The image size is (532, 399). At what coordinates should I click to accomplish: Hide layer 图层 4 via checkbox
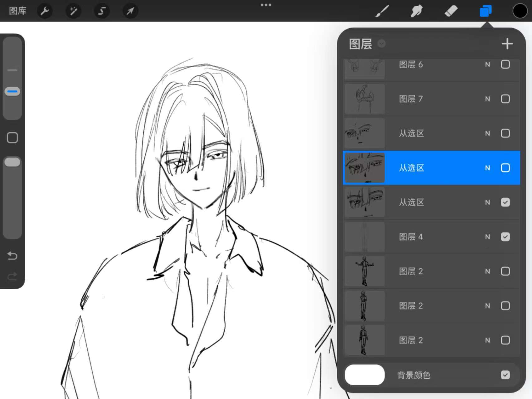(505, 237)
